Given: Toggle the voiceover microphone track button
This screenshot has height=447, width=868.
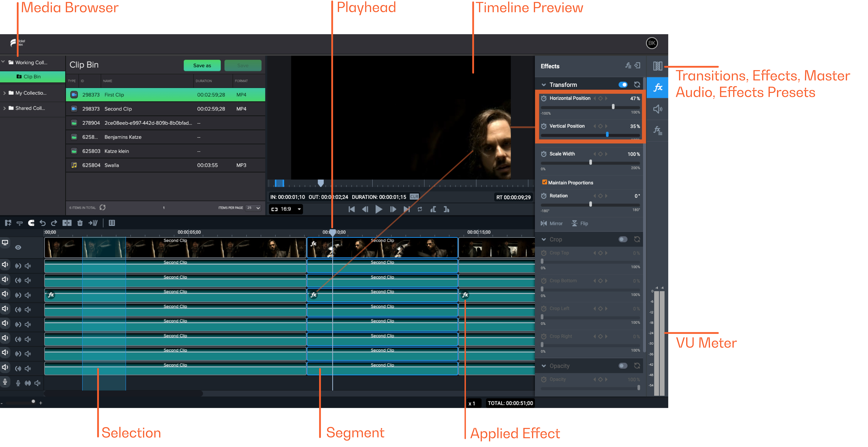Looking at the screenshot, I should click(5, 382).
